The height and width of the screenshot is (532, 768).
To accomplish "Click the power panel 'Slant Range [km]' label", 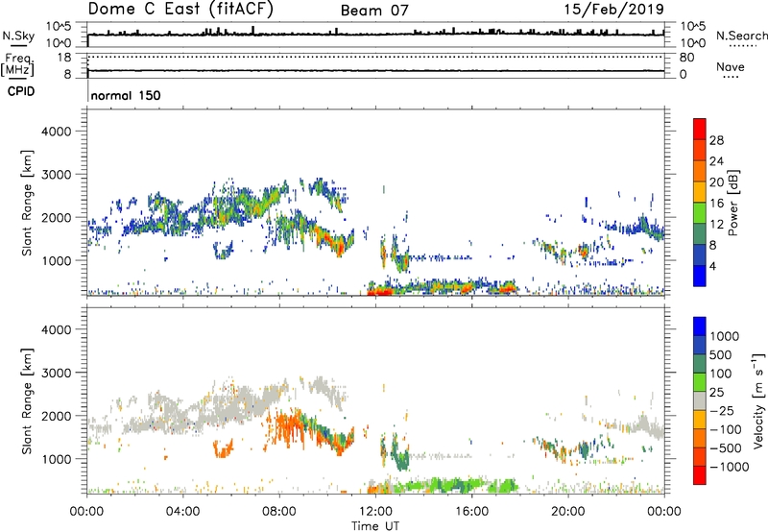I will [x=27, y=203].
